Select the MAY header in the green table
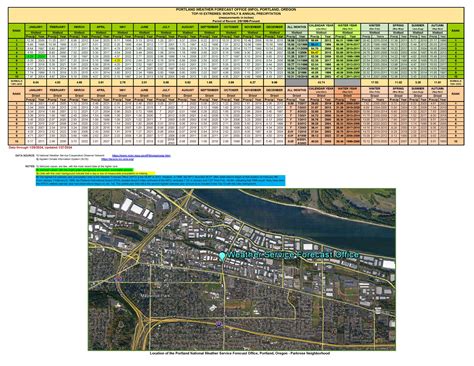The image size is (474, 366). tap(122, 27)
